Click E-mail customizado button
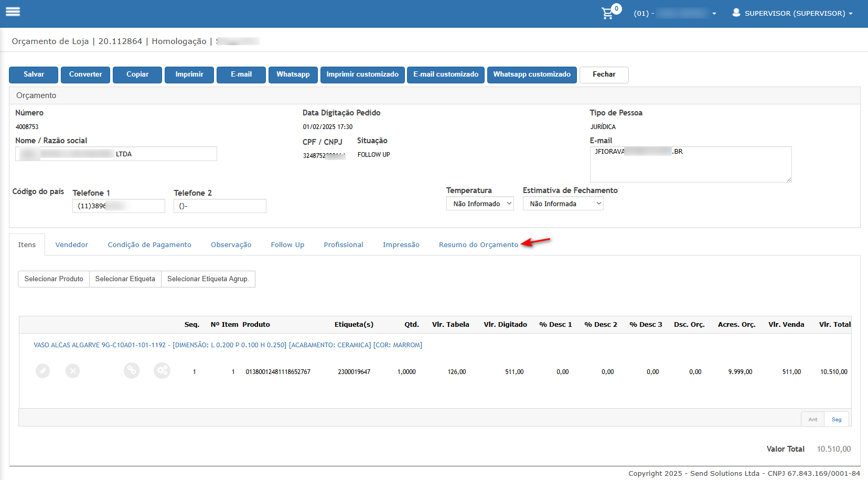The image size is (868, 480). (446, 74)
